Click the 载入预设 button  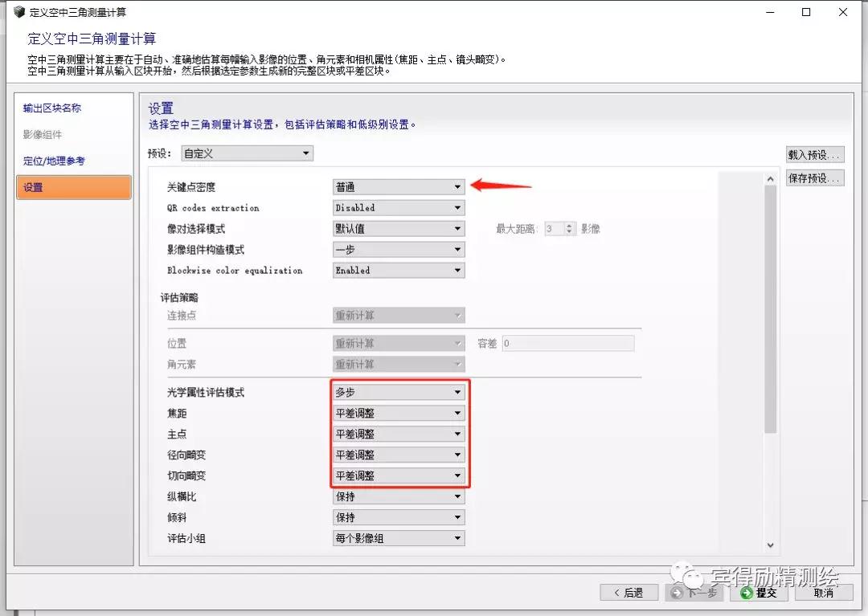(x=814, y=155)
